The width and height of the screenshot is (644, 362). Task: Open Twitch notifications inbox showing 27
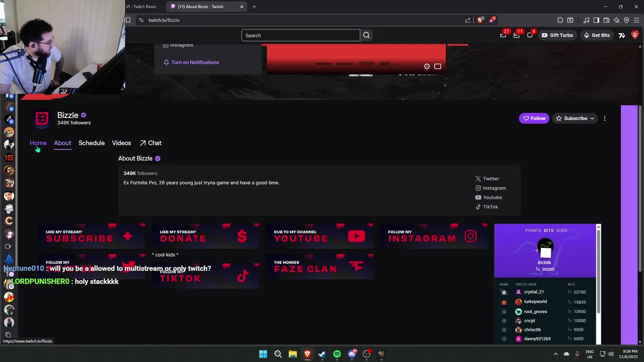[x=503, y=35]
